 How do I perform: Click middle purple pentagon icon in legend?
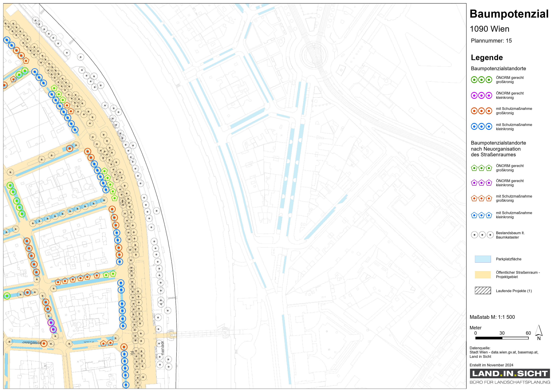click(x=481, y=183)
